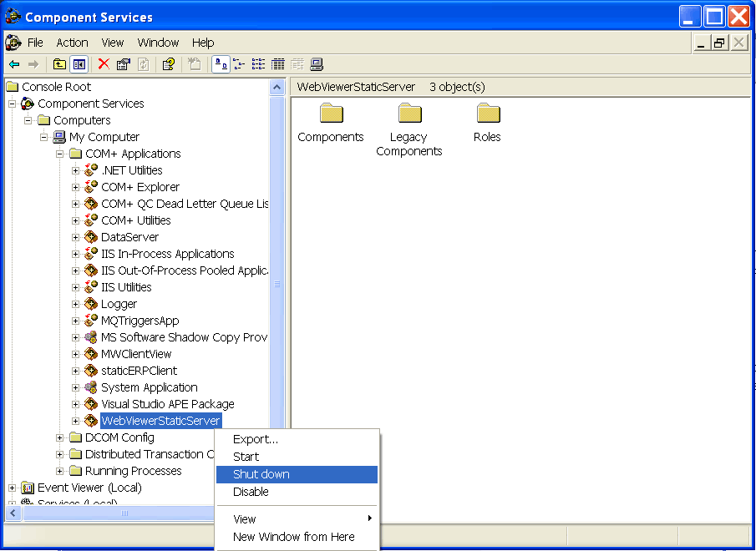Click the Help question mark toolbar icon
The height and width of the screenshot is (551, 756).
click(168, 64)
